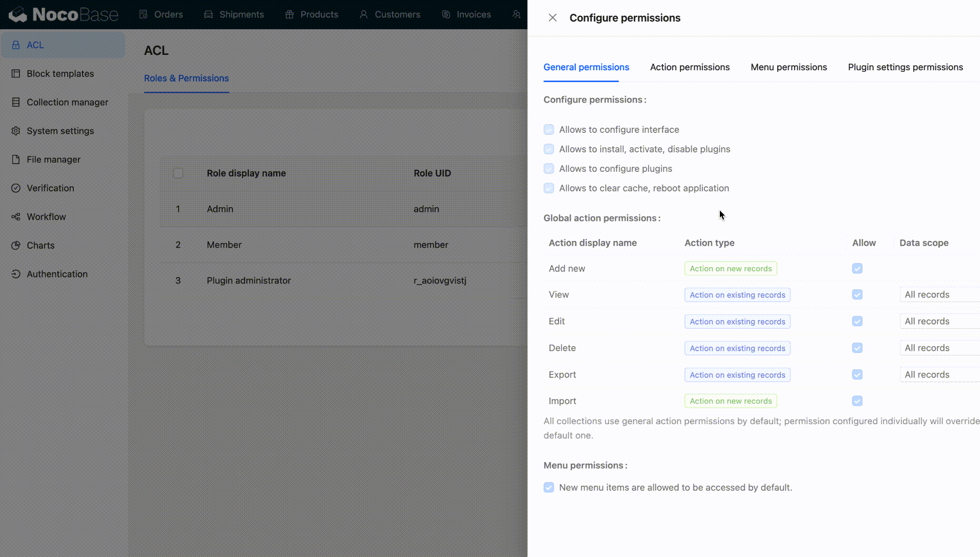This screenshot has height=557, width=980.
Task: Click the ACL lock icon in sidebar
Action: (x=16, y=45)
